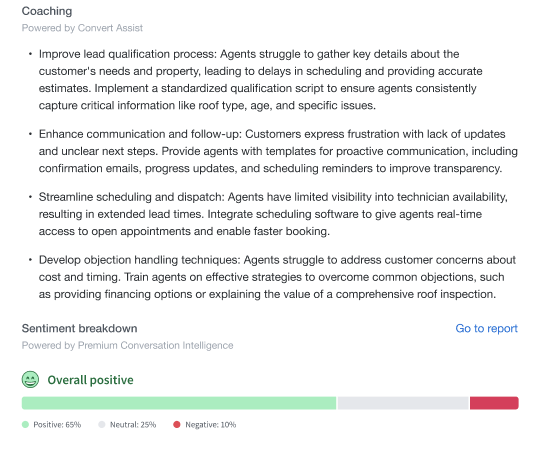Screen dimensions: 543x455
Task: Click the green Positive bar segment
Action: pyautogui.click(x=179, y=403)
